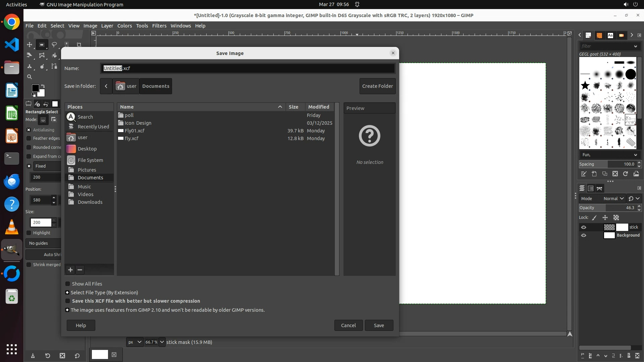The height and width of the screenshot is (362, 644).
Task: Expand Select File Type By Extension
Action: point(67,293)
